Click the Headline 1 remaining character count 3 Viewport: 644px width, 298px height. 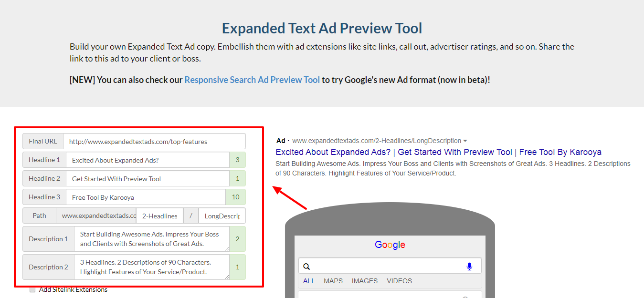(x=237, y=160)
